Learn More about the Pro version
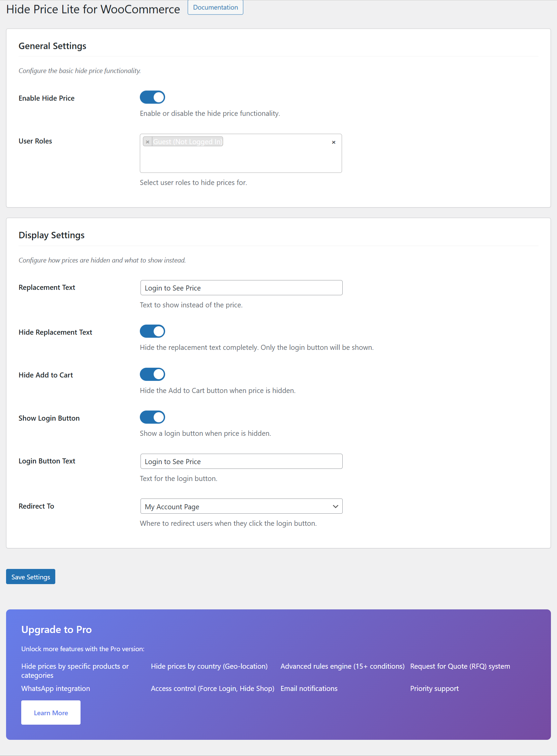The height and width of the screenshot is (756, 557). (x=51, y=713)
